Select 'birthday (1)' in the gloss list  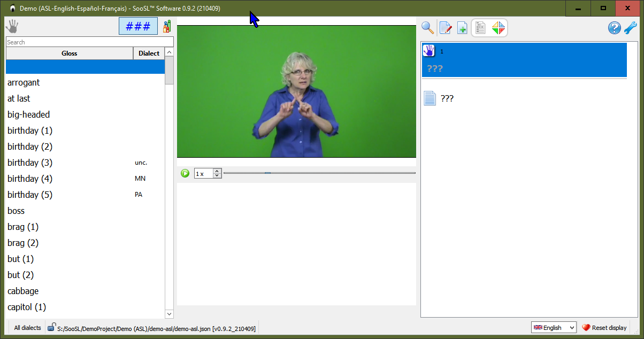85,130
